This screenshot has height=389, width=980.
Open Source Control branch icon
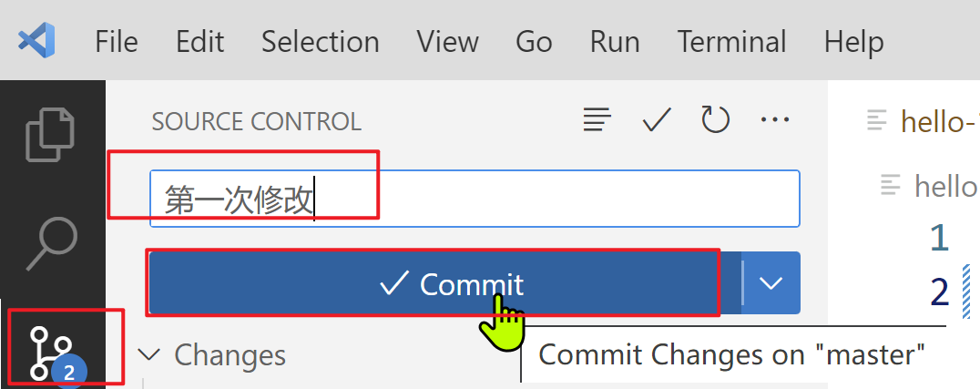(51, 353)
